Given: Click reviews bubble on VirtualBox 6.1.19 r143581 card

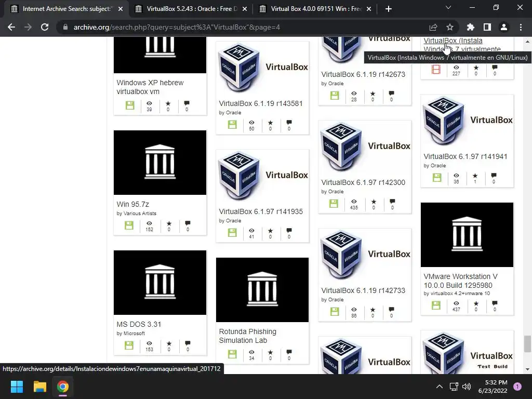Looking at the screenshot, I should pos(289,122).
